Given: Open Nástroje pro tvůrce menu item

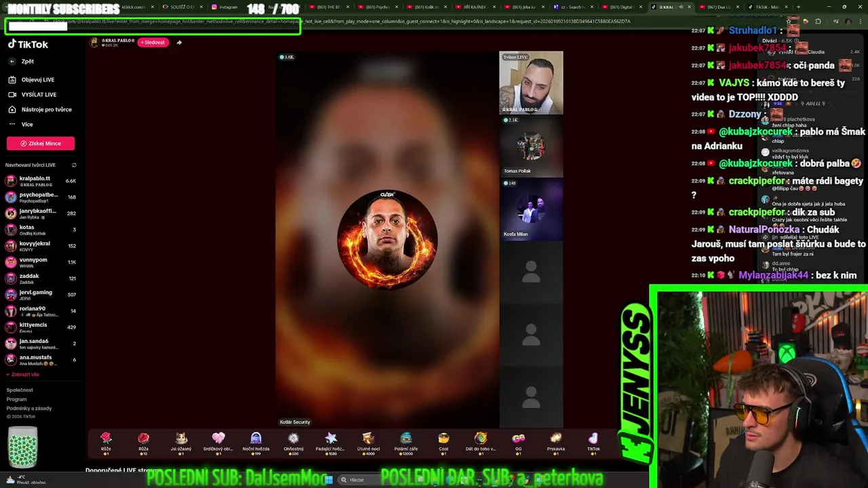Looking at the screenshot, I should pos(39,109).
